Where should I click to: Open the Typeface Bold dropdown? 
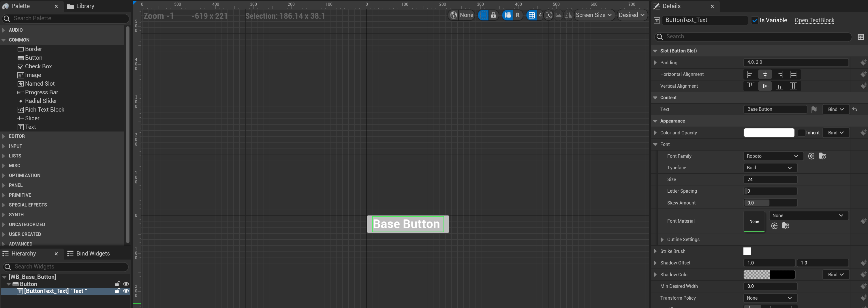(x=770, y=168)
